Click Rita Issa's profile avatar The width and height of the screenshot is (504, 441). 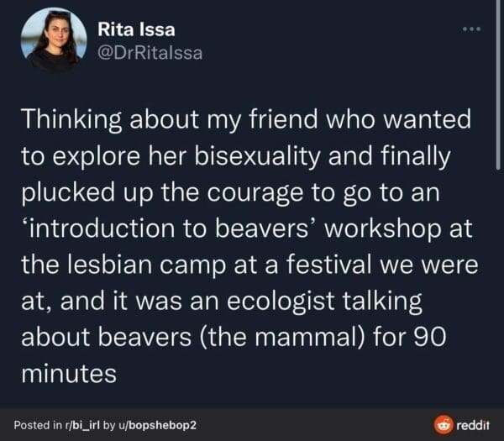[53, 40]
